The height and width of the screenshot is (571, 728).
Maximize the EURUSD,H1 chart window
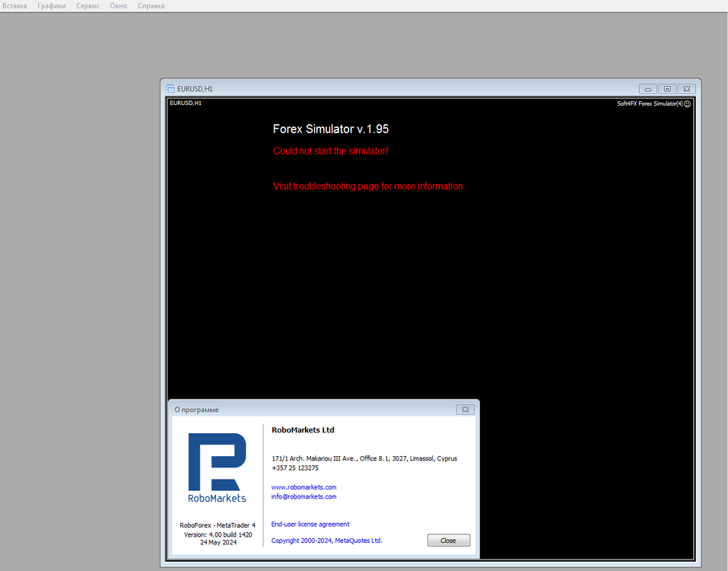[667, 89]
